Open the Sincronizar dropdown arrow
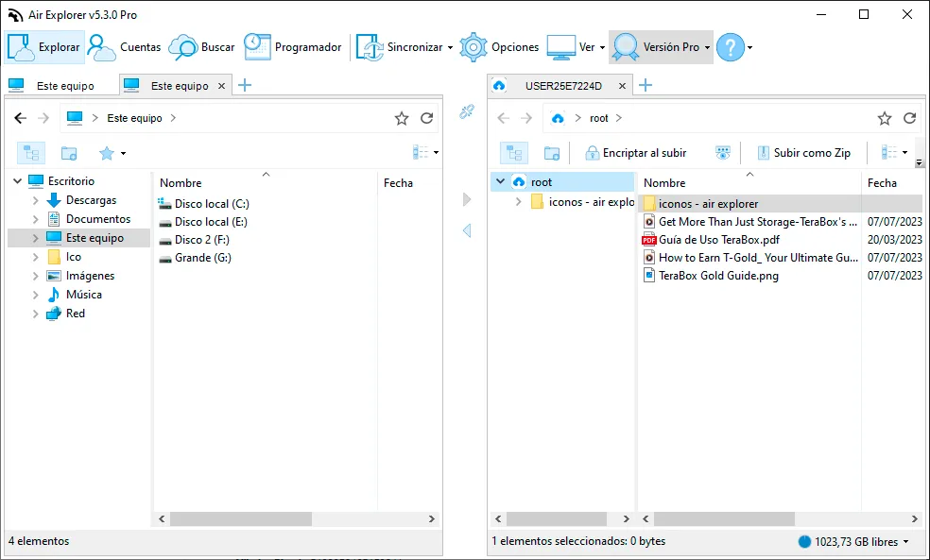The height and width of the screenshot is (560, 930). click(450, 47)
